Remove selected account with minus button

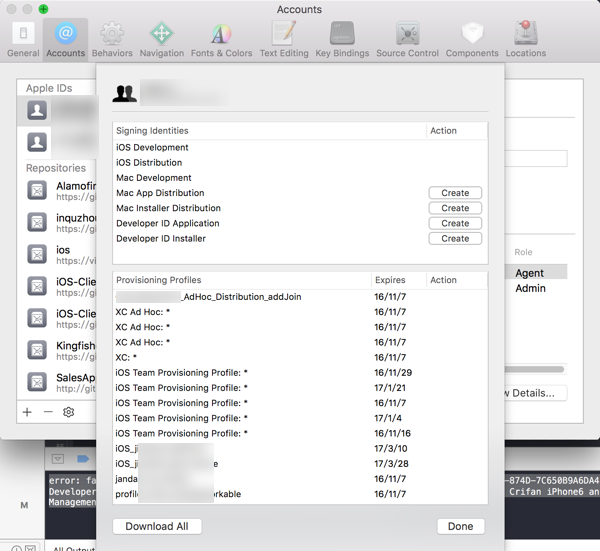pyautogui.click(x=48, y=412)
